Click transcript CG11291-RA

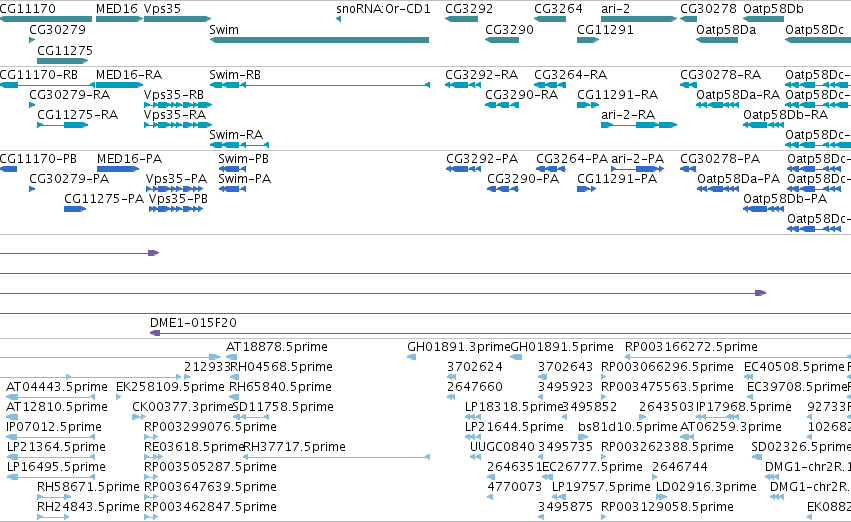click(618, 95)
